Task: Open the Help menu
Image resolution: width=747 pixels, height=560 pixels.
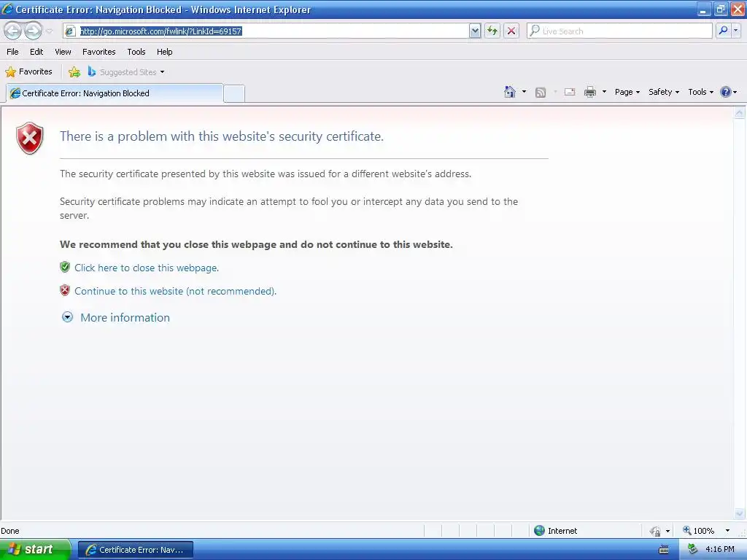Action: click(164, 52)
